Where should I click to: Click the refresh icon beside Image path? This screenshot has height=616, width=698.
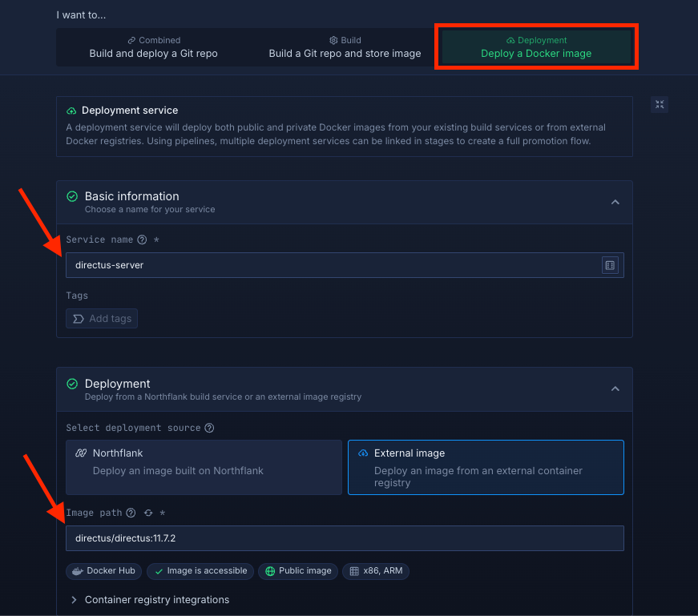coord(148,513)
